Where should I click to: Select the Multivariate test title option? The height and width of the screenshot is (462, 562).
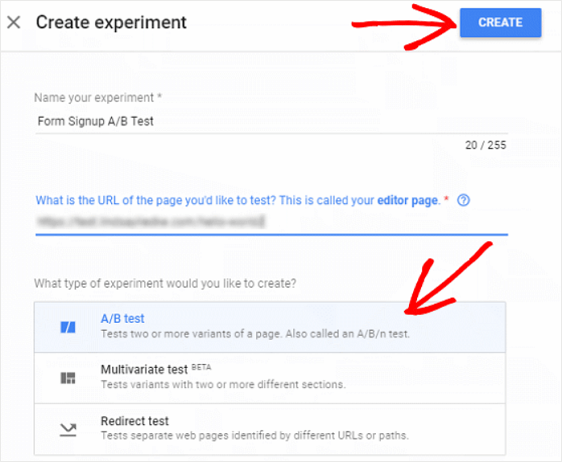(144, 369)
